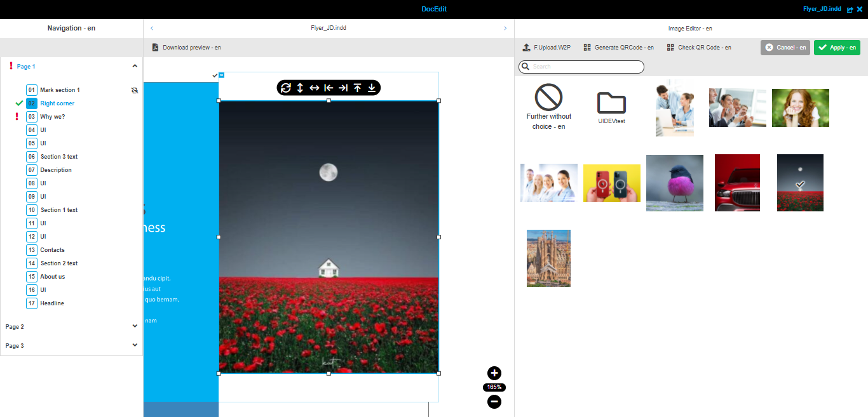Align image to bottom edge

pos(371,88)
